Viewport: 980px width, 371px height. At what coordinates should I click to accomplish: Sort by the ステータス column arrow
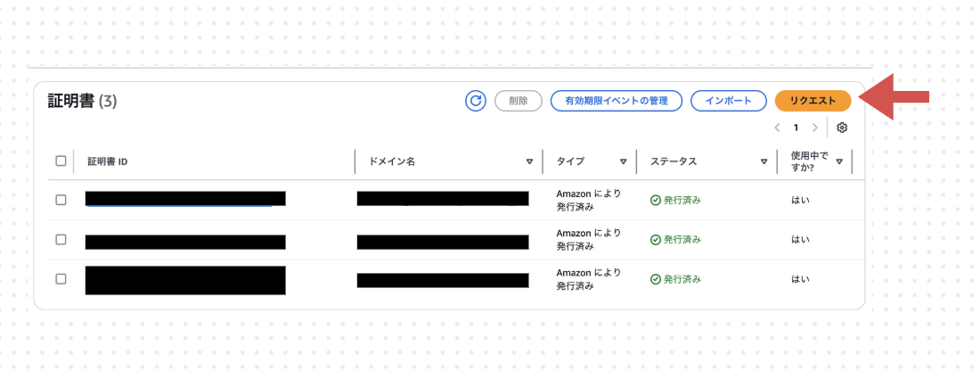[x=764, y=161]
